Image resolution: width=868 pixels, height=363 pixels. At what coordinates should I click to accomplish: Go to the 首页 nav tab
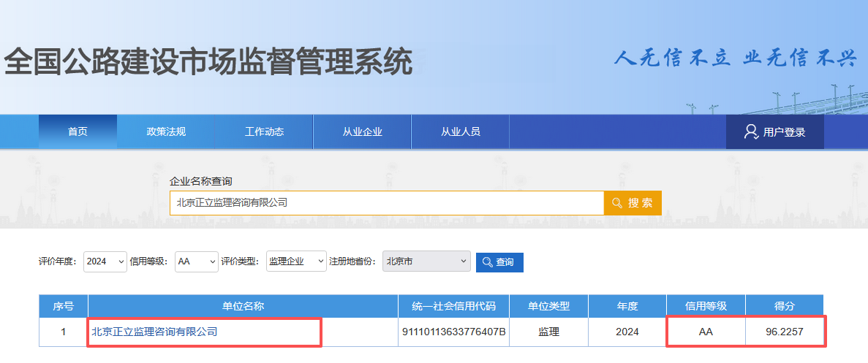click(78, 131)
